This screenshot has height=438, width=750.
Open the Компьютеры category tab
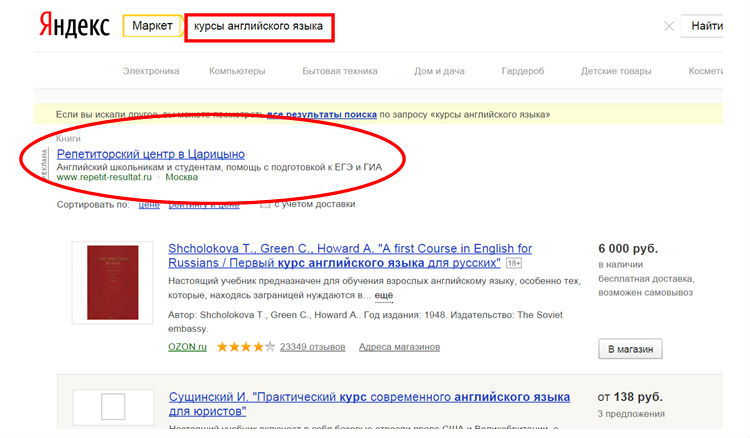pos(237,71)
